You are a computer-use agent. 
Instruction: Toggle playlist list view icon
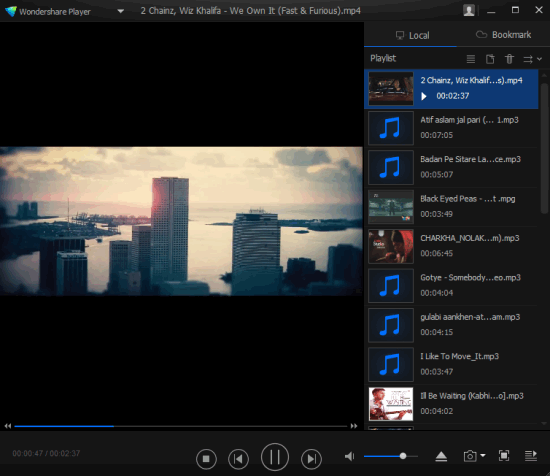(x=471, y=59)
